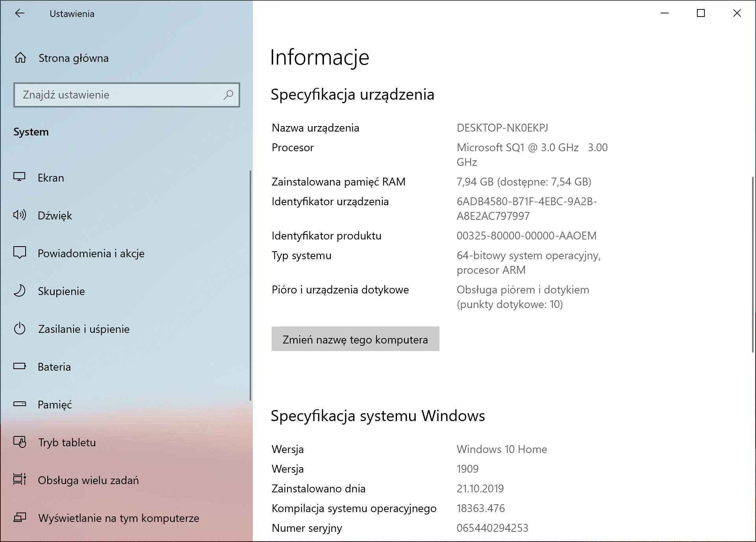Select the Ekran display icon
Screen dimensions: 756x542
20,178
